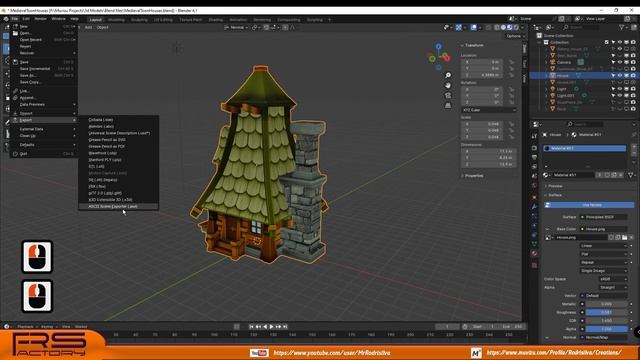Open the XYZ Euler rotation mode dropdown

(489, 110)
